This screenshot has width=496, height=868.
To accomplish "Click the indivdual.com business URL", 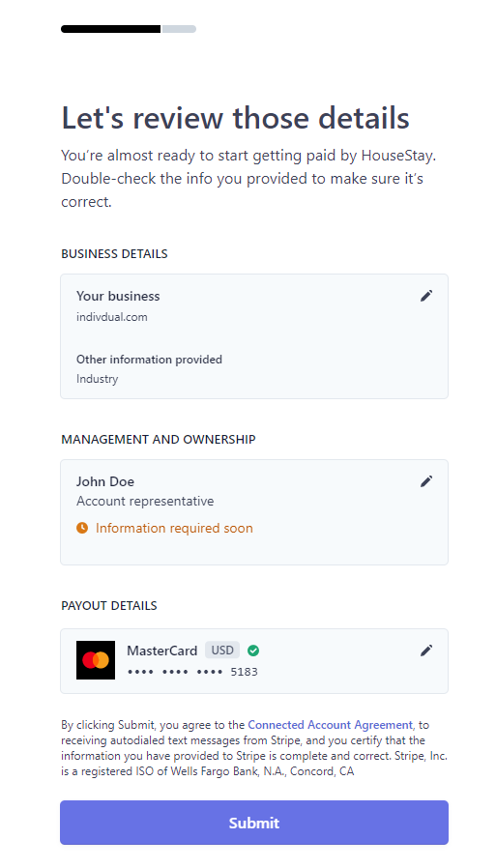I will click(x=112, y=317).
